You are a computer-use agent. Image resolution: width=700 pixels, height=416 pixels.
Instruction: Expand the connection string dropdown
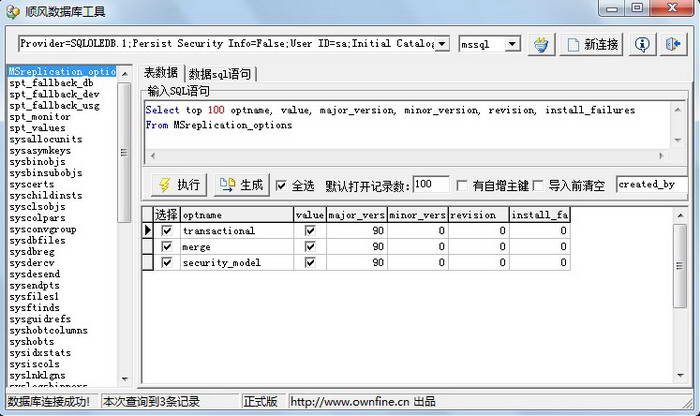coord(443,44)
